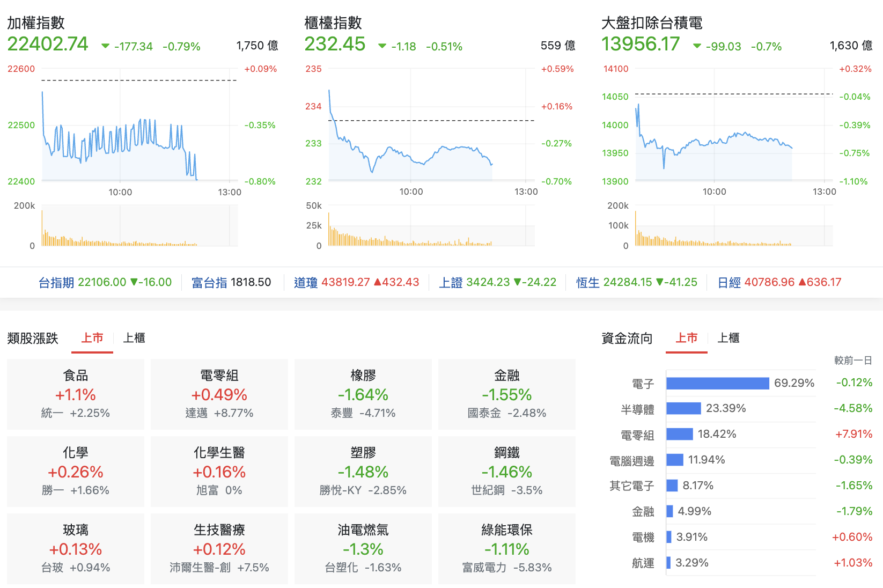This screenshot has height=588, width=883.
Task: Open the 台指期 futures quote
Action: (x=105, y=282)
